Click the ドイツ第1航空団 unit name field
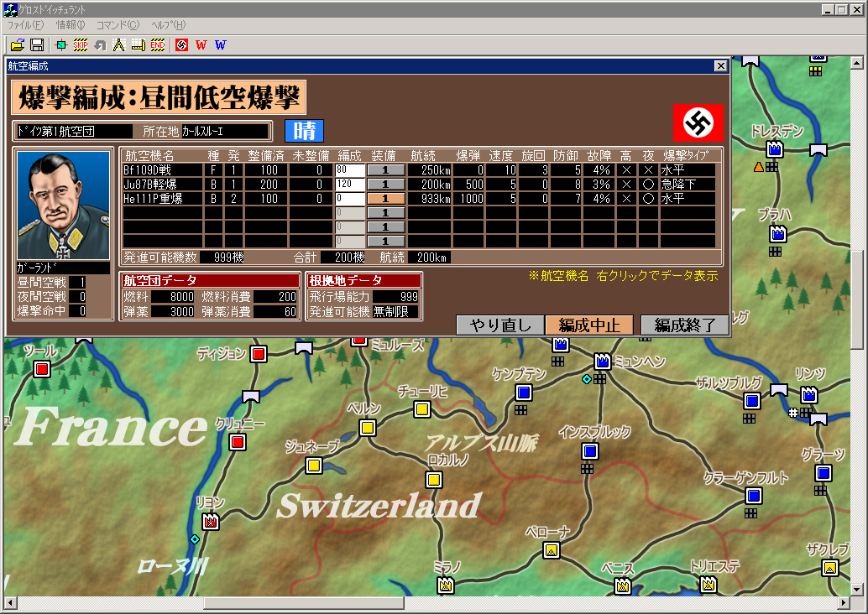This screenshot has width=868, height=614. coord(74,131)
